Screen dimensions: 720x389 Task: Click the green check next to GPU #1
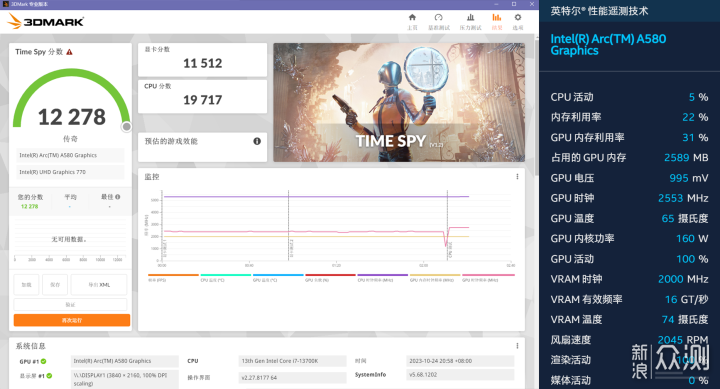[x=44, y=361]
